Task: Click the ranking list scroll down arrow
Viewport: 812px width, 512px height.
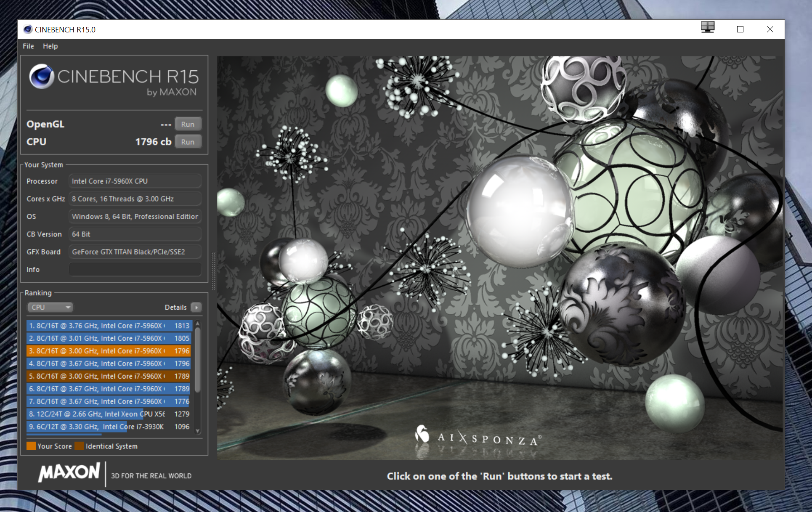Action: [x=198, y=431]
